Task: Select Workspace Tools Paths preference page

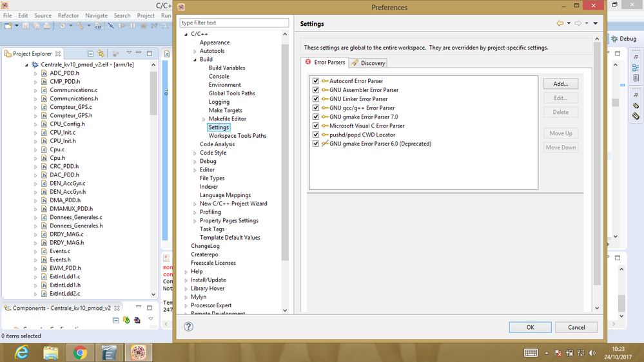Action: pos(237,136)
